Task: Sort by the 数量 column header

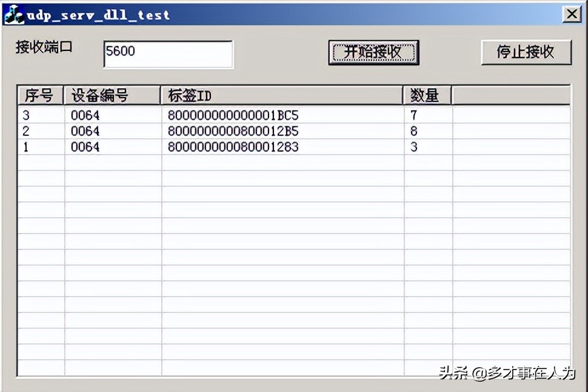Action: coord(426,95)
